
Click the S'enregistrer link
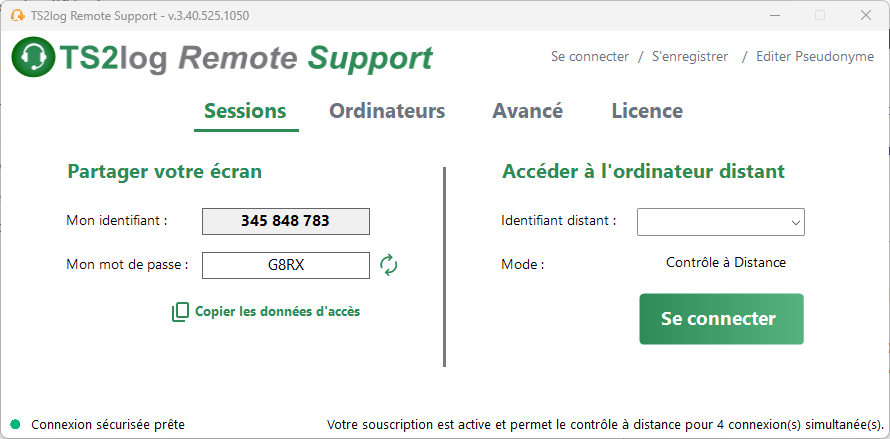click(x=690, y=57)
